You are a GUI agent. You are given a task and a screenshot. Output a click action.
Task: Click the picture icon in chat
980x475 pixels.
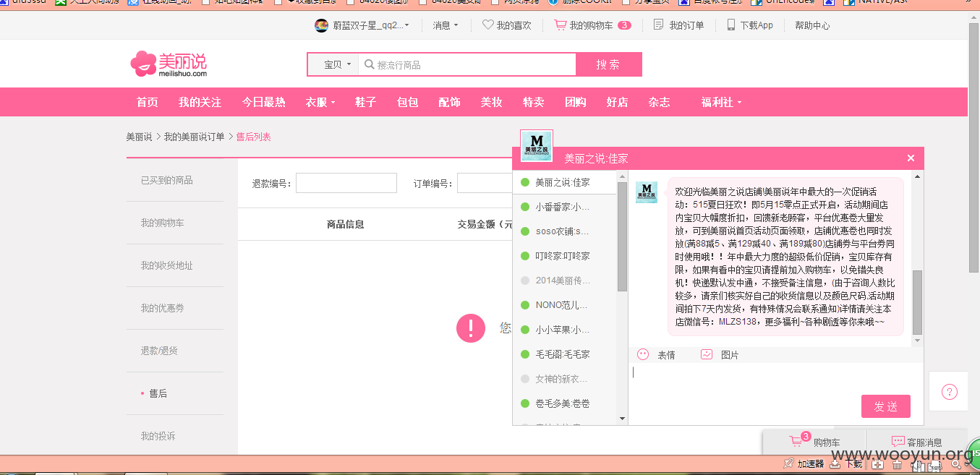pos(707,354)
